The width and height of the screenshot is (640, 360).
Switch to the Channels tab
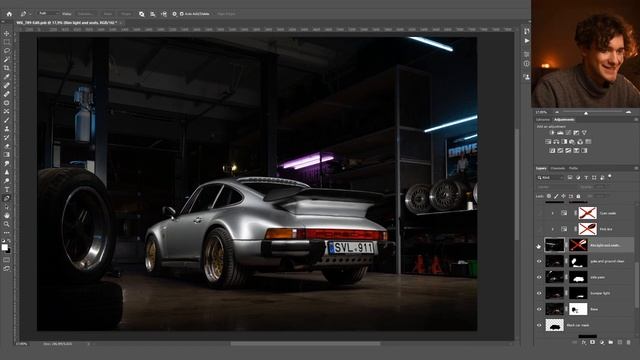point(558,168)
